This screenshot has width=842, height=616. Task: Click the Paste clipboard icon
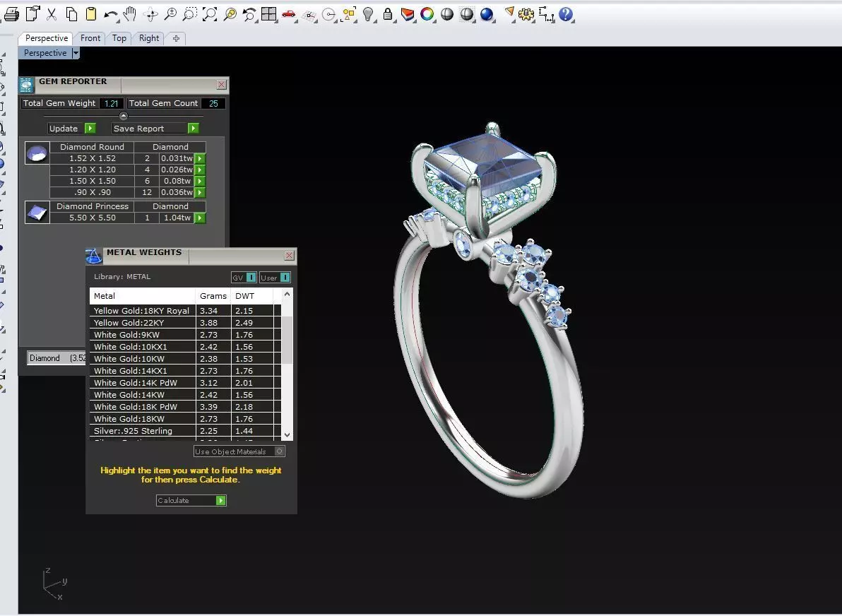click(x=91, y=14)
